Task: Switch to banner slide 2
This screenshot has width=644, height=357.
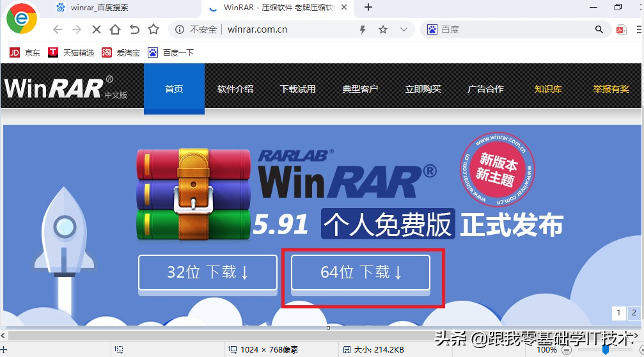Action: (634, 313)
